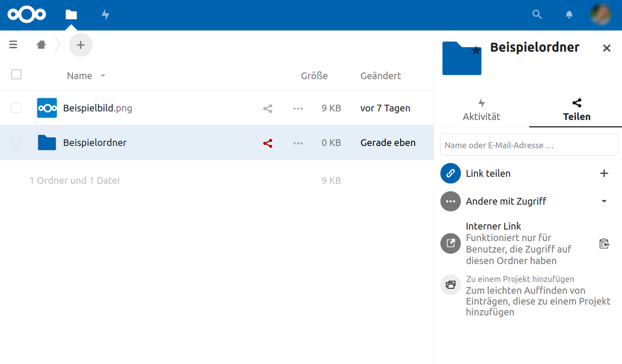
Task: Show notifications via the bell icon
Action: [569, 14]
